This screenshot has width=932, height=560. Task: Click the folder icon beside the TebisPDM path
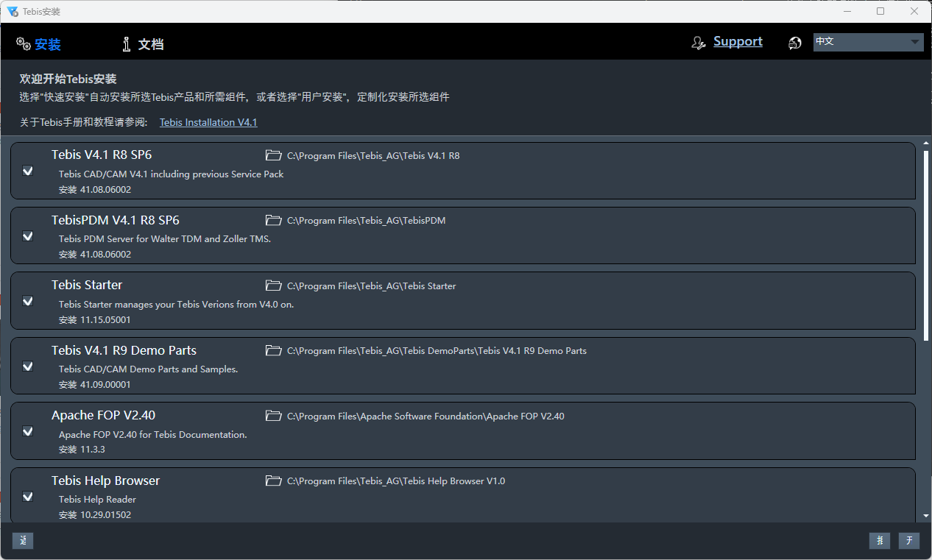pyautogui.click(x=274, y=220)
